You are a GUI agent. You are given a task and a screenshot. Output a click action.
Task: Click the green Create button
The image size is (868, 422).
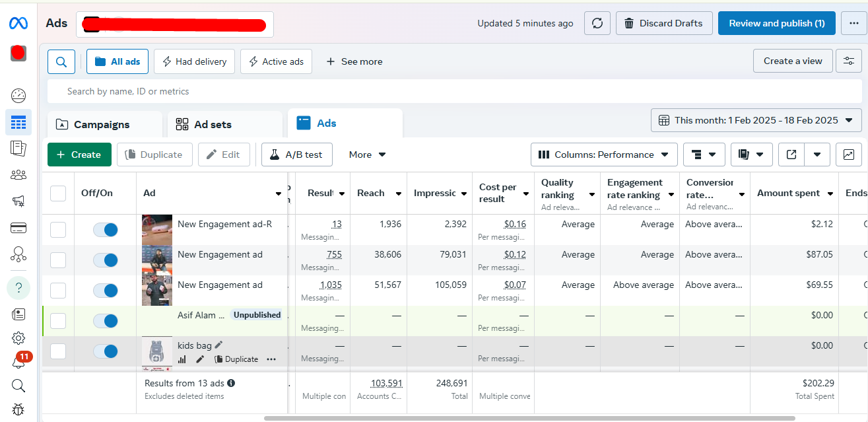tap(79, 155)
